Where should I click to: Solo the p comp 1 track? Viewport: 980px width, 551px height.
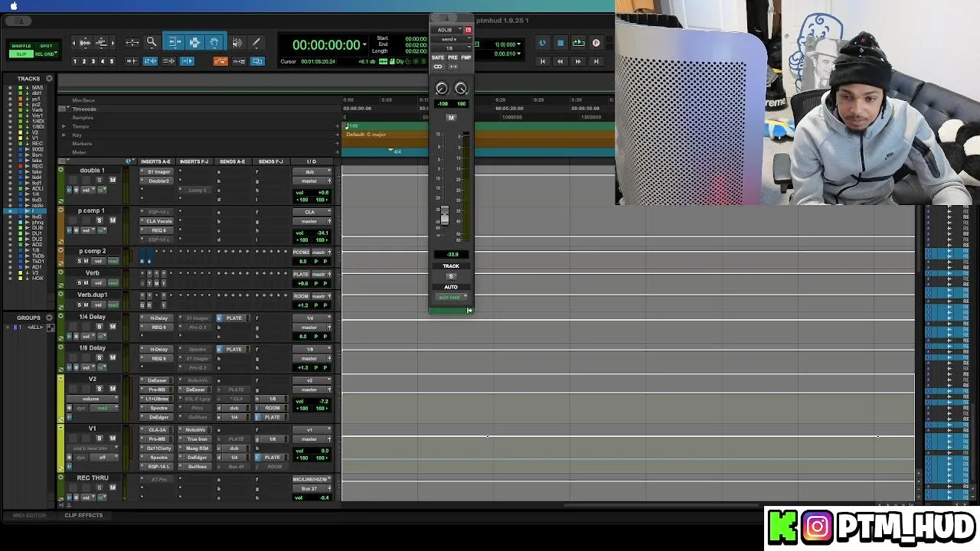click(x=99, y=220)
